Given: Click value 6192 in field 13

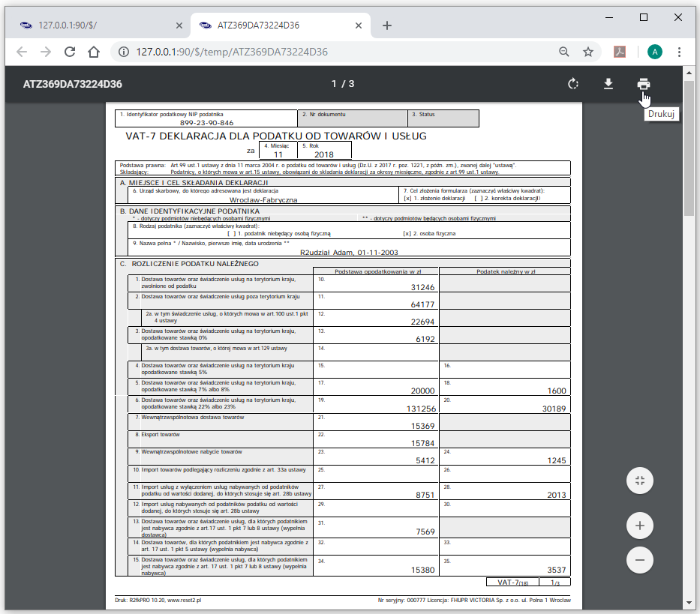Looking at the screenshot, I should [x=425, y=339].
